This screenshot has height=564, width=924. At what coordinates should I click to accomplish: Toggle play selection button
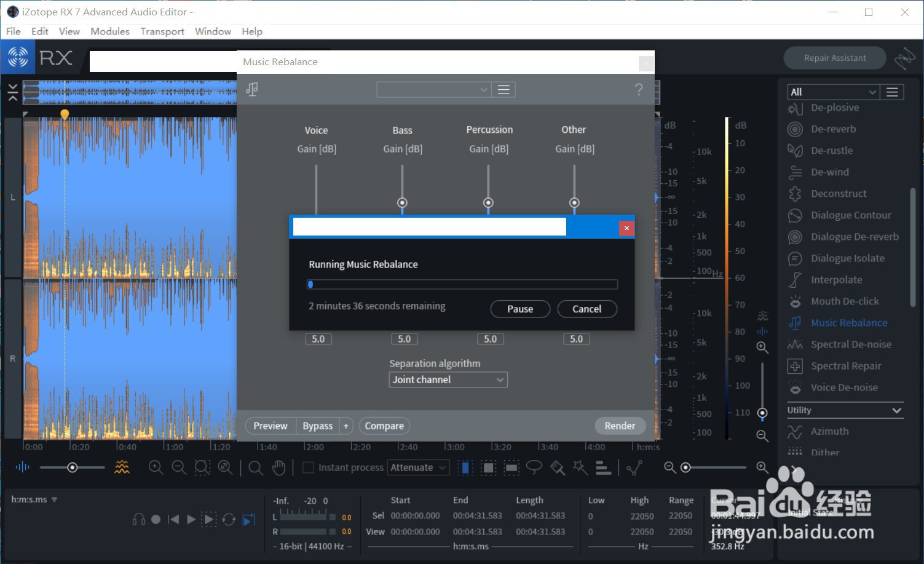(x=209, y=520)
